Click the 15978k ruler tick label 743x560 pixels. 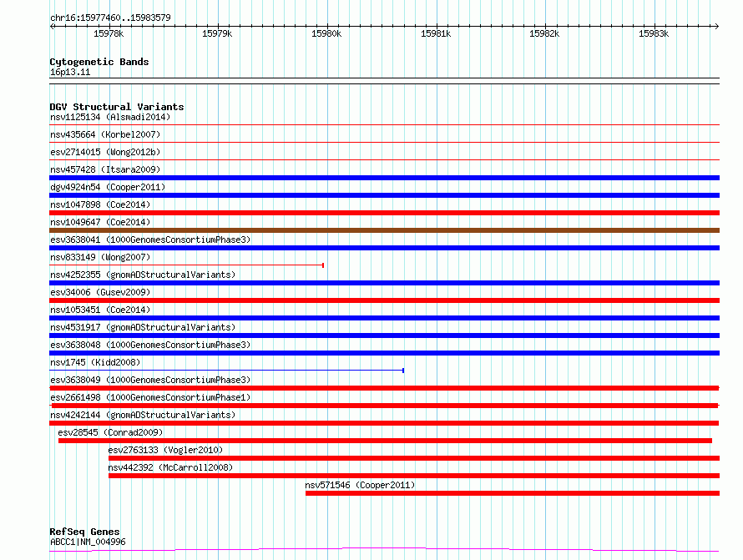click(x=109, y=33)
